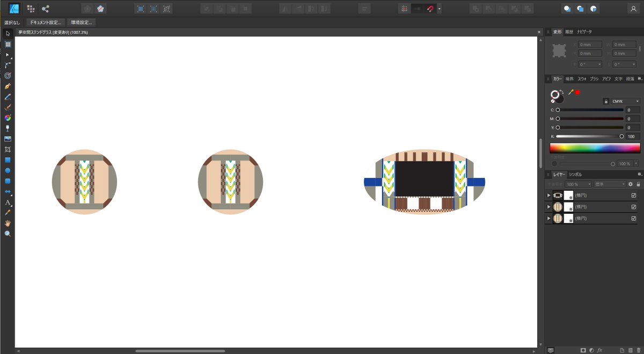Expand the middle (楕円) layer

(548, 207)
